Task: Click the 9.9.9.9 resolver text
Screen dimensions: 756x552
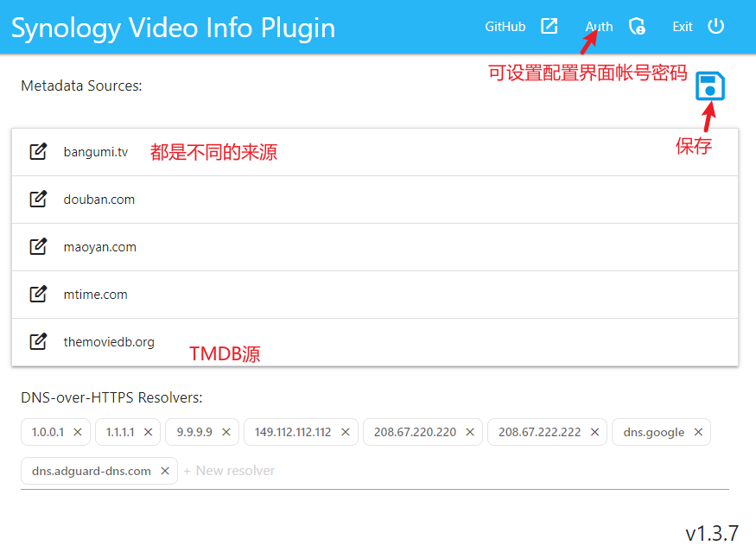Action: pyautogui.click(x=194, y=432)
